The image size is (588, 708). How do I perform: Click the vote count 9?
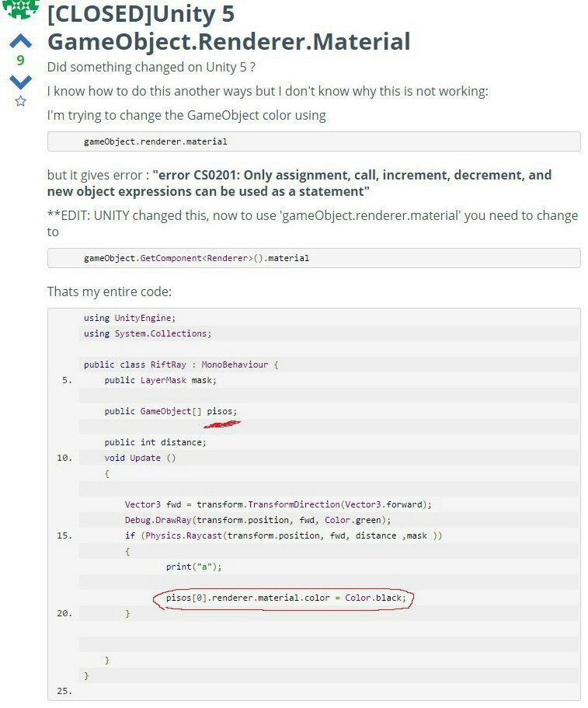tap(20, 61)
